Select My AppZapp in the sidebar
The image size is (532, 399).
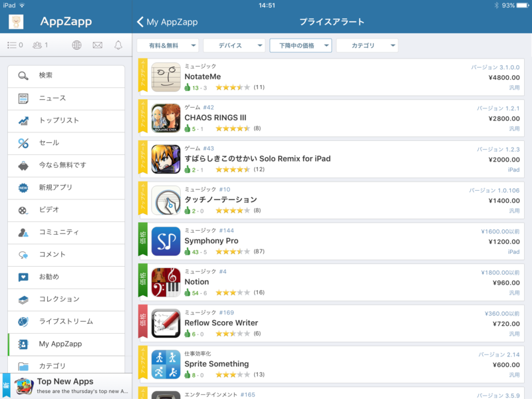pos(66,344)
